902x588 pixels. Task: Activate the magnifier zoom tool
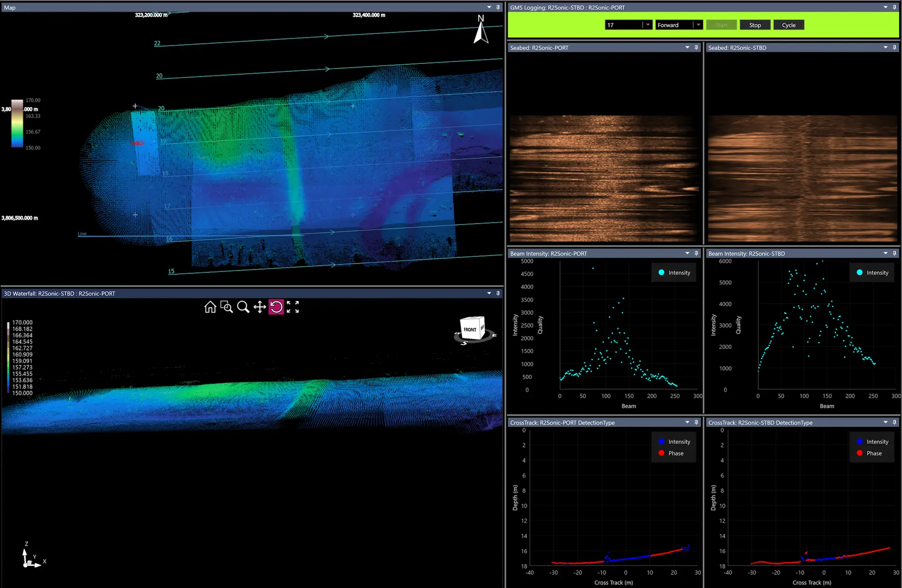point(243,307)
